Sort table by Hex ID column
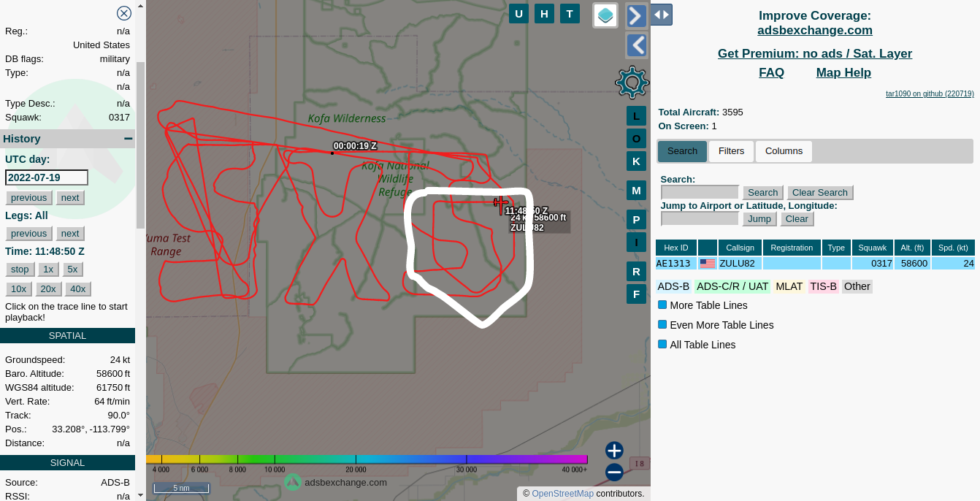Viewport: 980px width, 501px height. [675, 248]
